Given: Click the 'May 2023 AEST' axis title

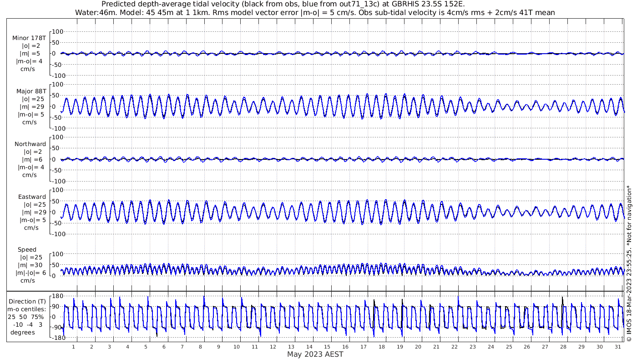Looking at the screenshot, I should 315,354.
